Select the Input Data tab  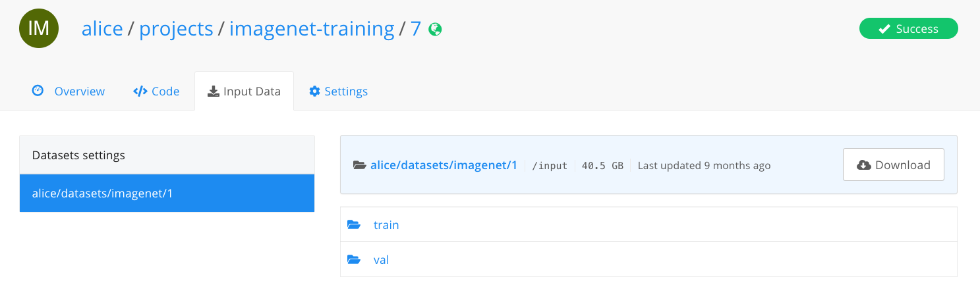[x=244, y=91]
